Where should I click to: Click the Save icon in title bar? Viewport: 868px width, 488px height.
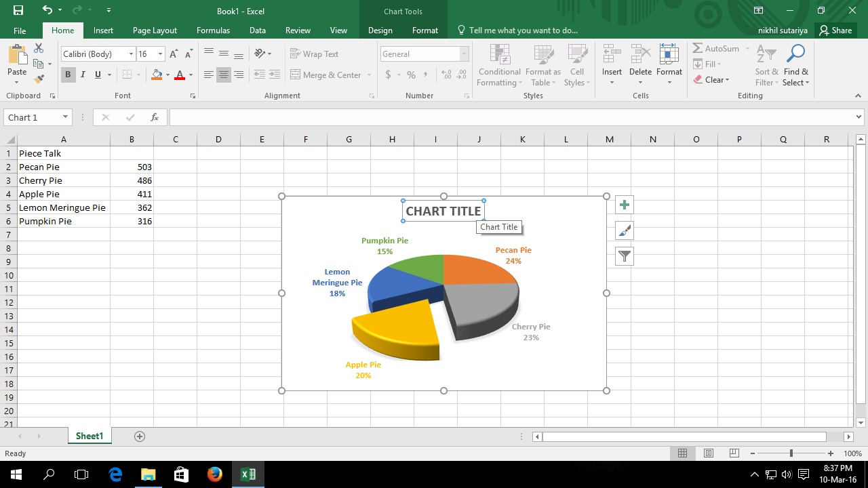point(18,10)
